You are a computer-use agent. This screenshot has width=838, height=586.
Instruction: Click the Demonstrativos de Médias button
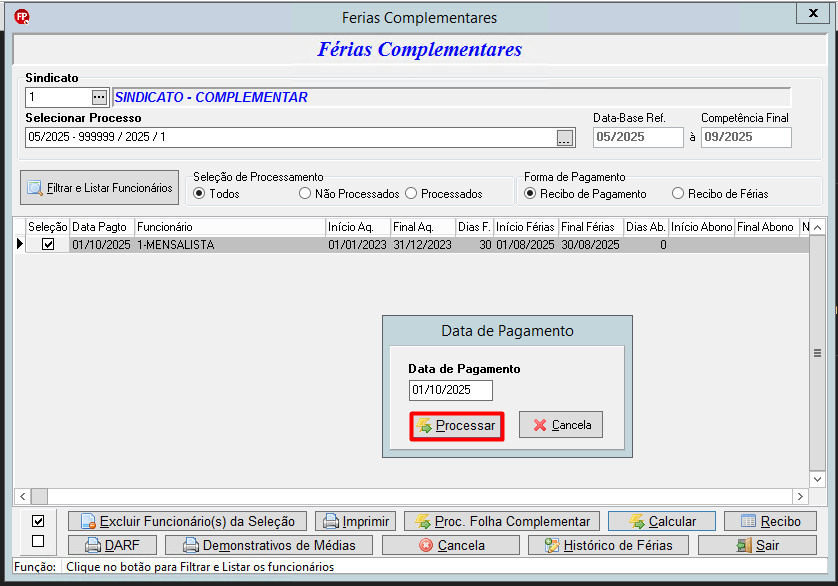pyautogui.click(x=269, y=545)
